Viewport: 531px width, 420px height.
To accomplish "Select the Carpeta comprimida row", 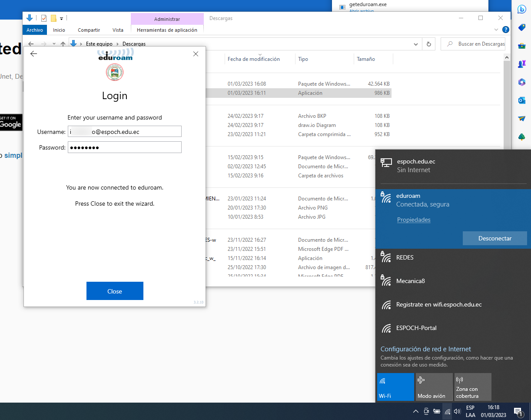I will click(298, 134).
